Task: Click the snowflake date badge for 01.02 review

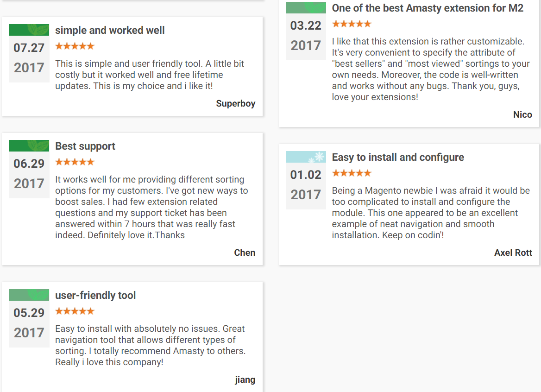Action: click(306, 180)
